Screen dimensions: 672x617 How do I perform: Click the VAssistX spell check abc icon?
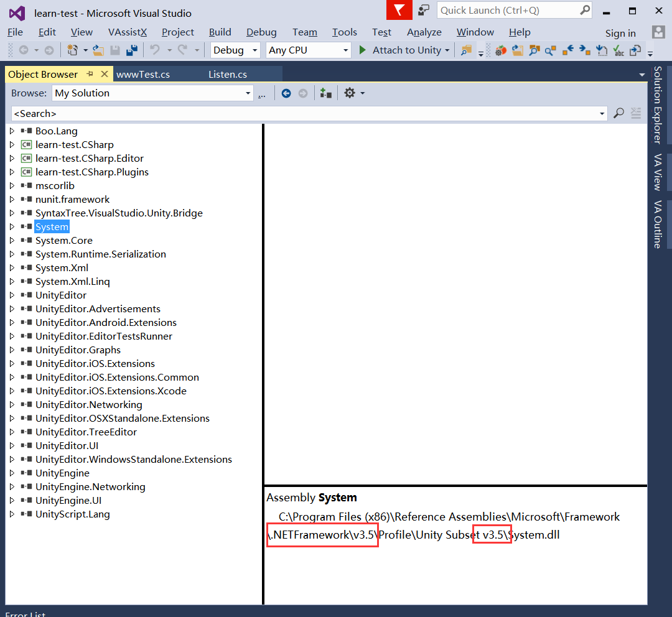(618, 50)
